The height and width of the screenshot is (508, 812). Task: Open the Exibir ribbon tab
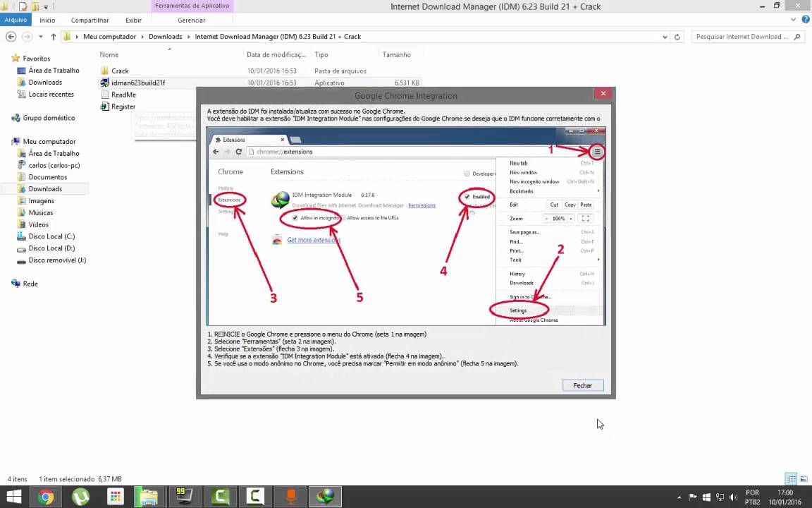pyautogui.click(x=134, y=20)
